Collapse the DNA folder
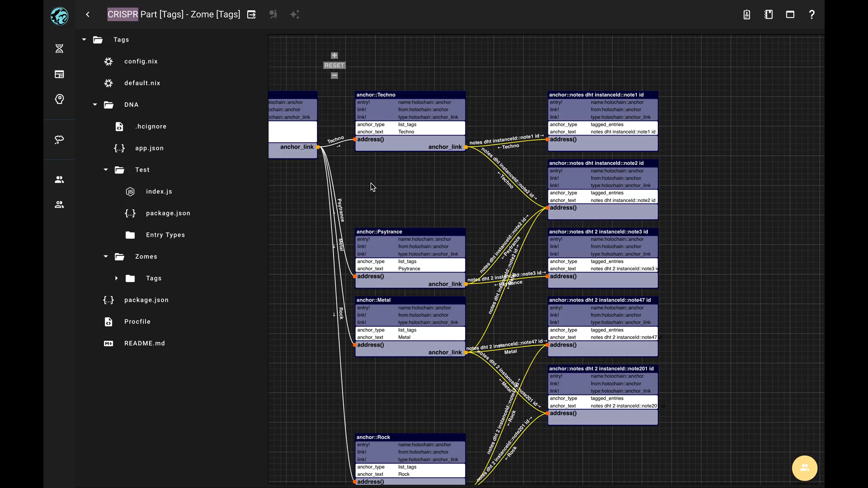 pos(95,105)
